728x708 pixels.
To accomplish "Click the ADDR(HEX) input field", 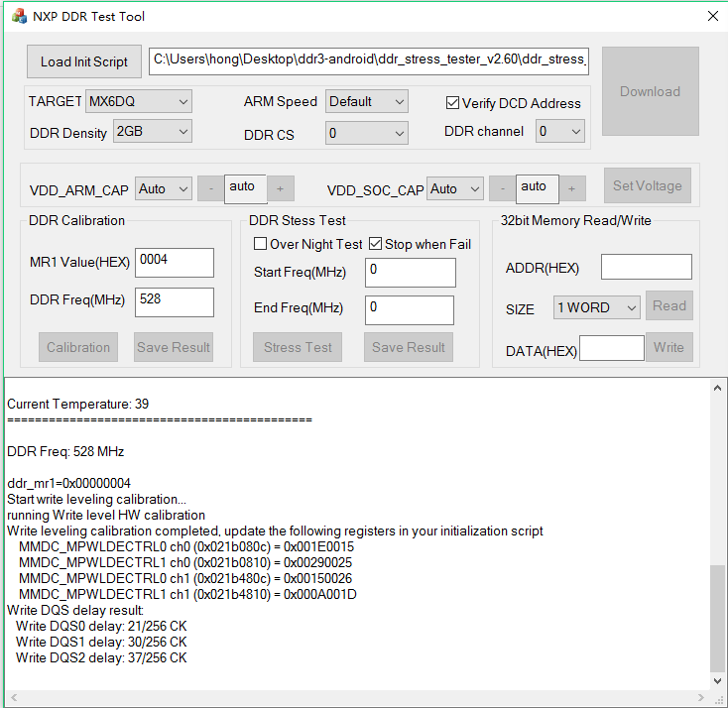I will pyautogui.click(x=647, y=267).
